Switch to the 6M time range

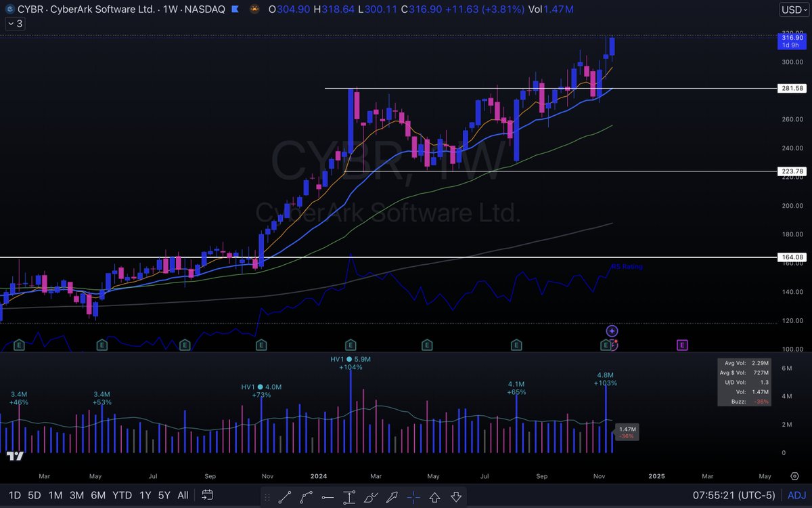(99, 495)
